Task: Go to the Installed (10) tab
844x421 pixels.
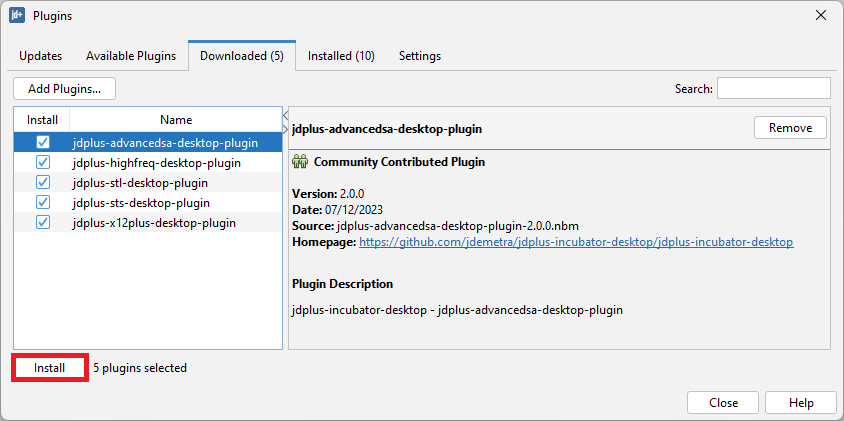Action: click(341, 56)
